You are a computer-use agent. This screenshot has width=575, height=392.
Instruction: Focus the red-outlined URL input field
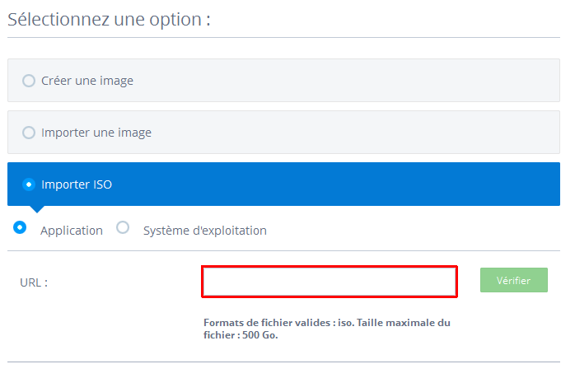[x=330, y=282]
